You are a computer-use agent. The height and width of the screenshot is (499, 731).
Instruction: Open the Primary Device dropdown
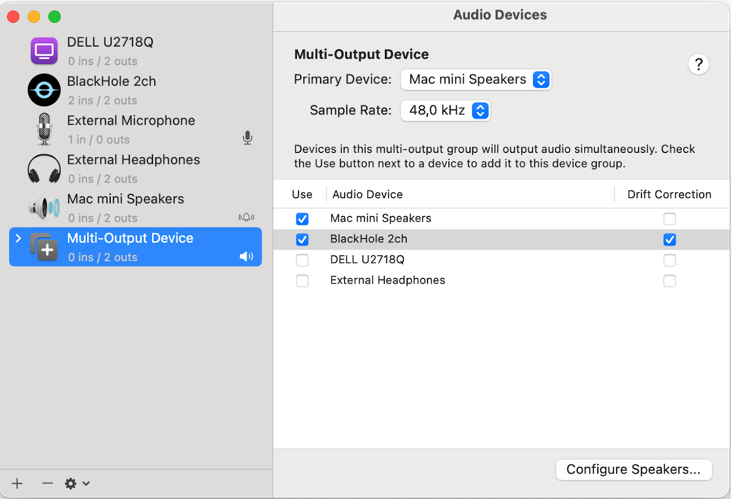[476, 80]
